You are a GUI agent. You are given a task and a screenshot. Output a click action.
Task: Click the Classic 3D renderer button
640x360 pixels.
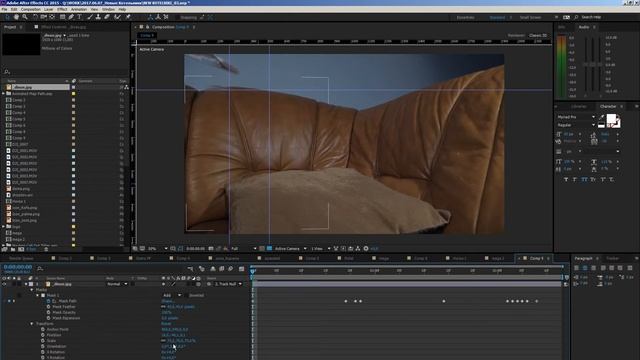pyautogui.click(x=538, y=36)
